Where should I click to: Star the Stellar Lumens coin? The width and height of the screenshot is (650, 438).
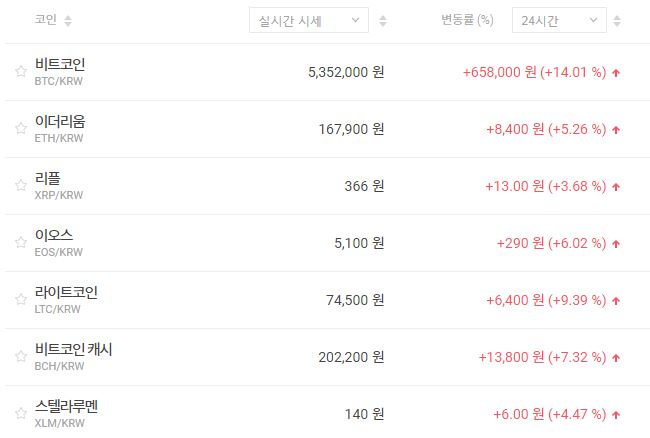(20, 414)
